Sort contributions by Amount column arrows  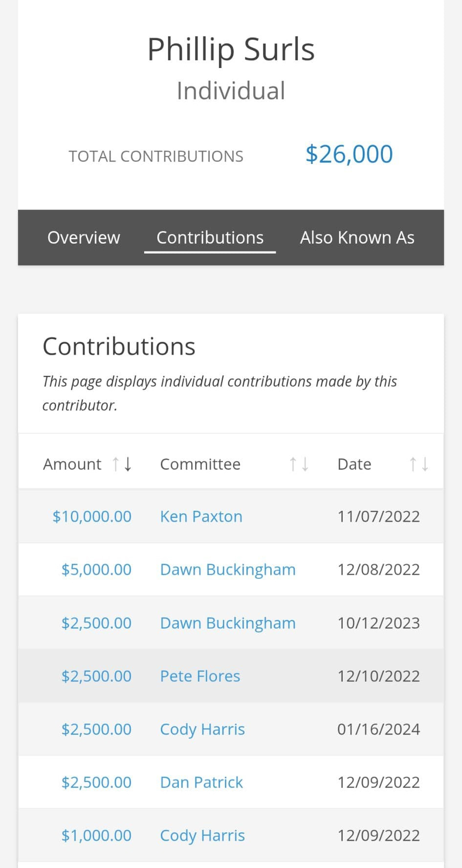point(122,464)
